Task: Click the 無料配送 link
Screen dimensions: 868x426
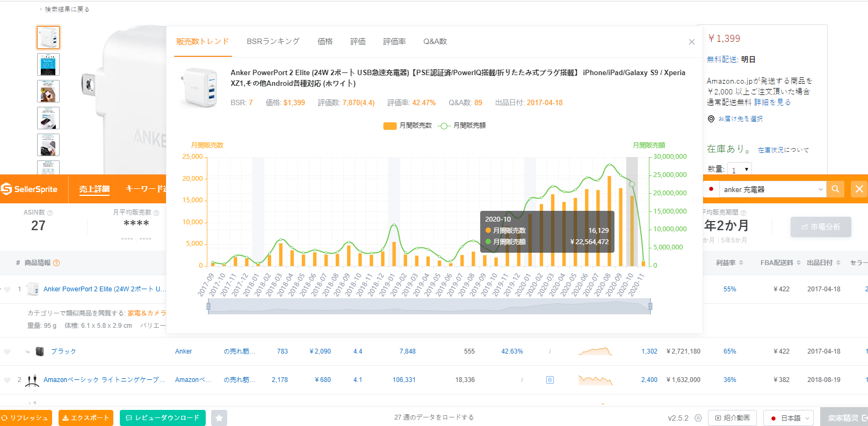Action: 722,60
